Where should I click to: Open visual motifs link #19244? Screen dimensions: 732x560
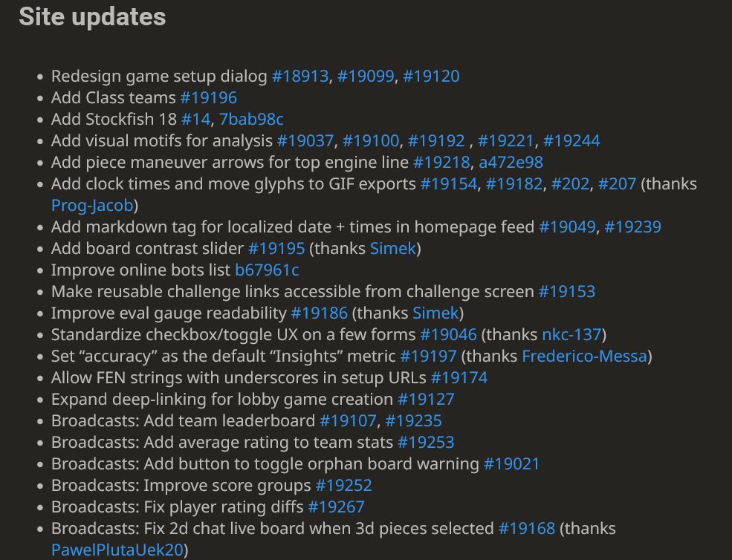click(571, 140)
